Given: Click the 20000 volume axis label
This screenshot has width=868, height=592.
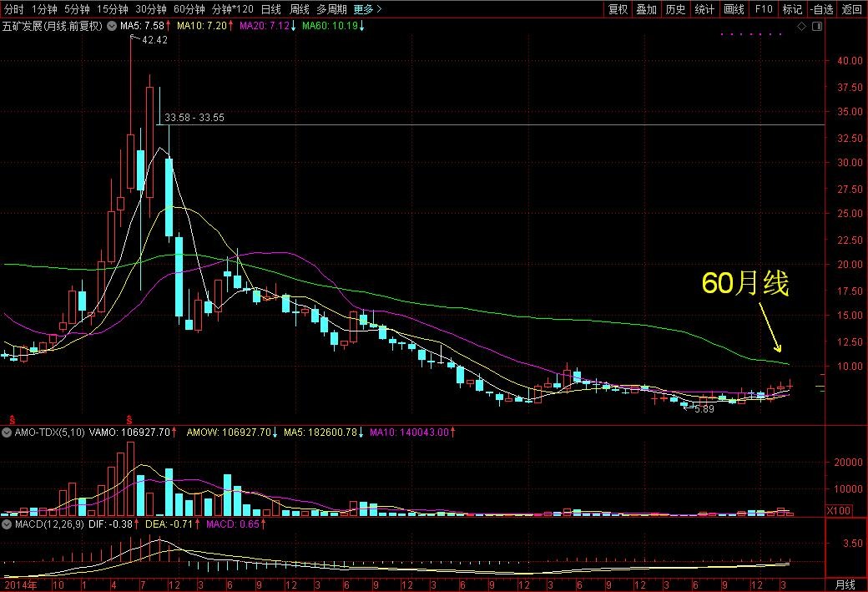Looking at the screenshot, I should click(848, 463).
